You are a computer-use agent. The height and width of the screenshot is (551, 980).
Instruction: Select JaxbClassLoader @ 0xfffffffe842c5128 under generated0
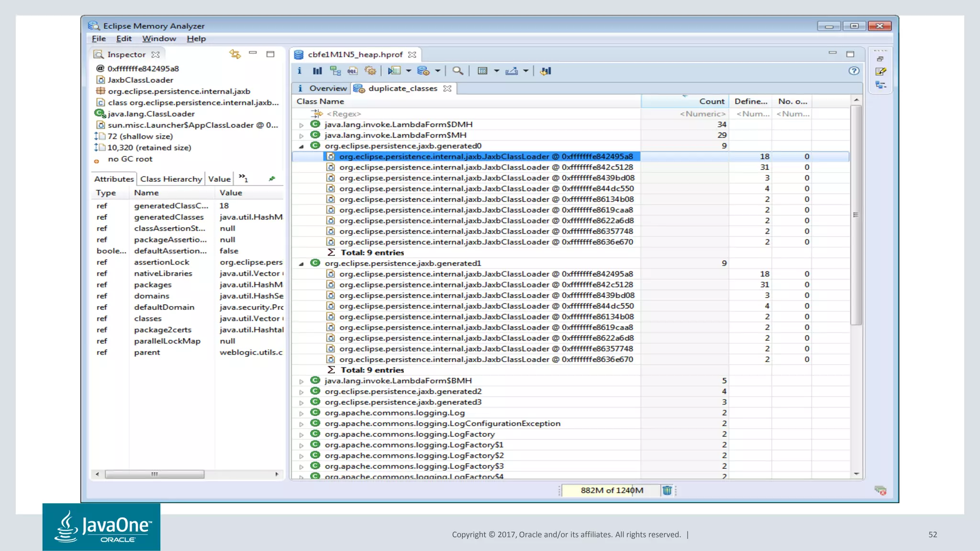[485, 167]
